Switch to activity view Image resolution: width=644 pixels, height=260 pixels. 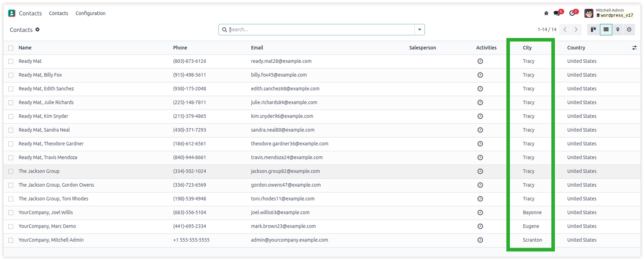tap(629, 30)
